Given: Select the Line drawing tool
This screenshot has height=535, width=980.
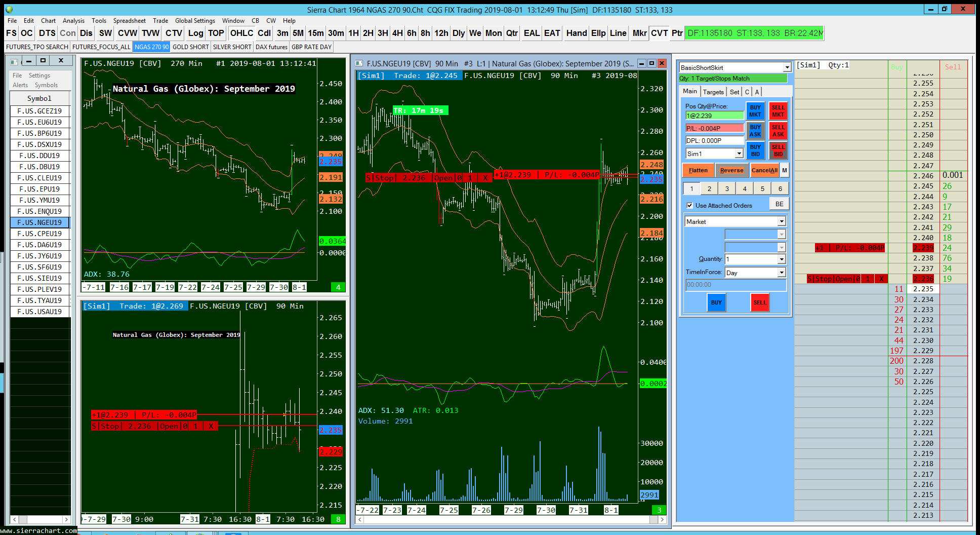Looking at the screenshot, I should [618, 33].
